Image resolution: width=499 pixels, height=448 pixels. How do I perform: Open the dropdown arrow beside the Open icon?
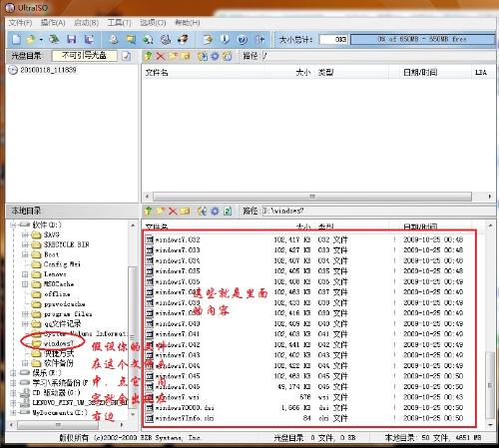click(x=41, y=40)
